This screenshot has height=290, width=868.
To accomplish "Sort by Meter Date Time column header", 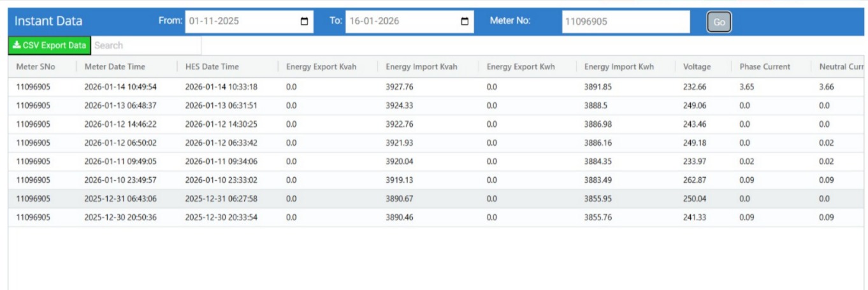I will (115, 67).
